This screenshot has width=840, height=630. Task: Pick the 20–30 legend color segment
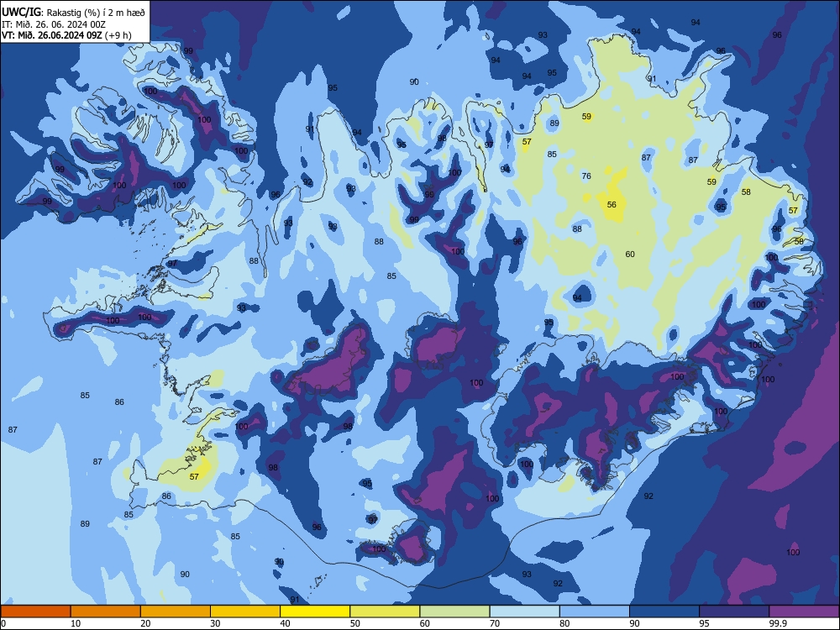click(176, 612)
